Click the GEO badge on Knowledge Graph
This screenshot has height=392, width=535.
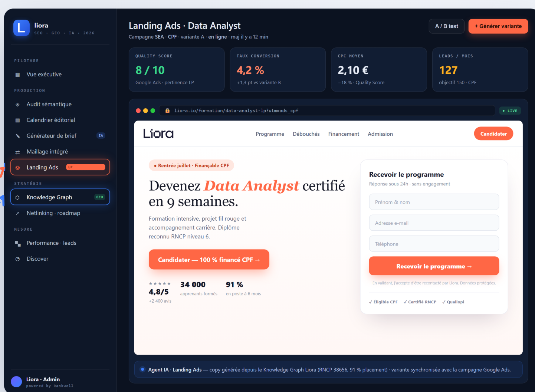click(100, 197)
